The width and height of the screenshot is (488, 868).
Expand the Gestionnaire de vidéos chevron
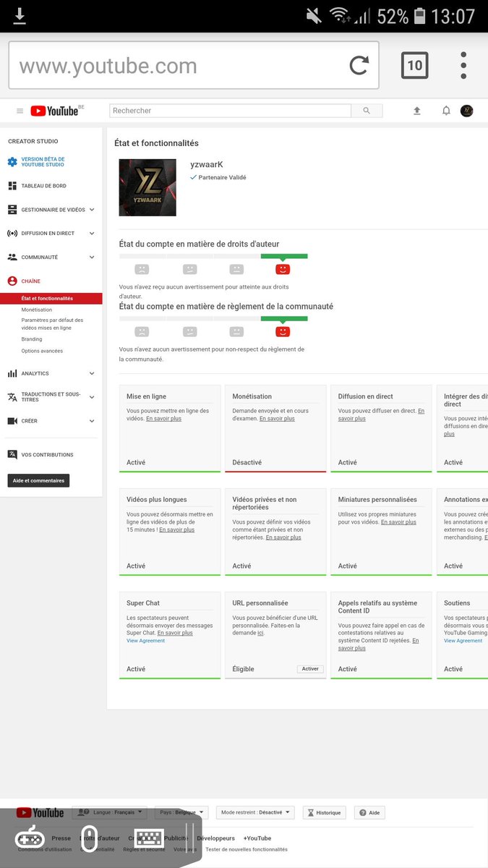[92, 210]
